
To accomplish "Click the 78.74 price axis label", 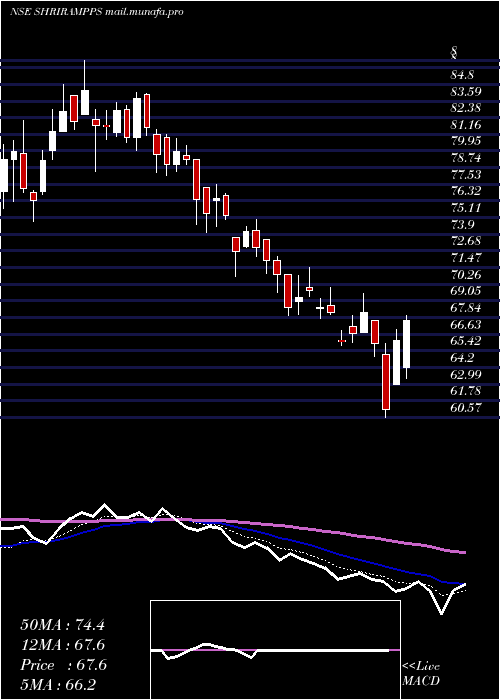I will click(x=466, y=158).
